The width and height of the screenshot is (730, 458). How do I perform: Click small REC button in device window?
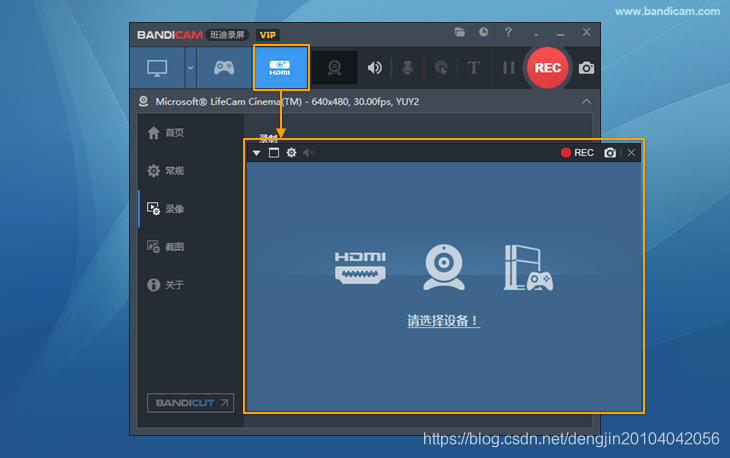pos(577,153)
